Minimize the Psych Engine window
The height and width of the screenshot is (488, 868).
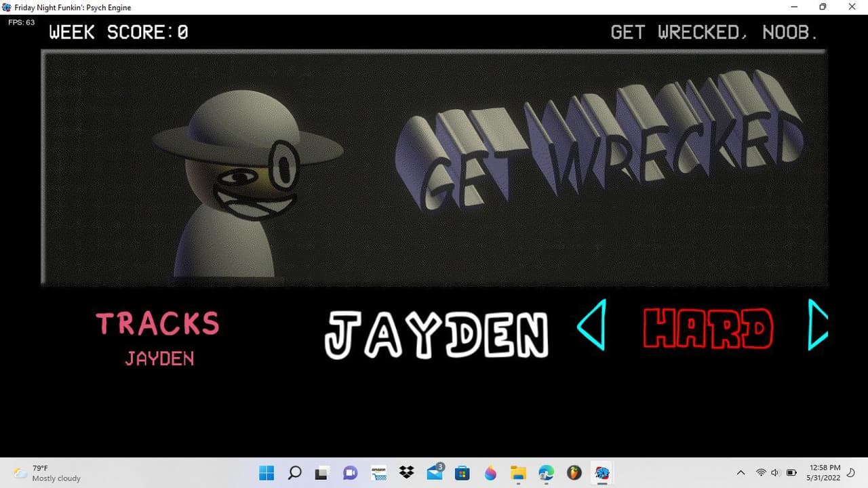pos(794,7)
